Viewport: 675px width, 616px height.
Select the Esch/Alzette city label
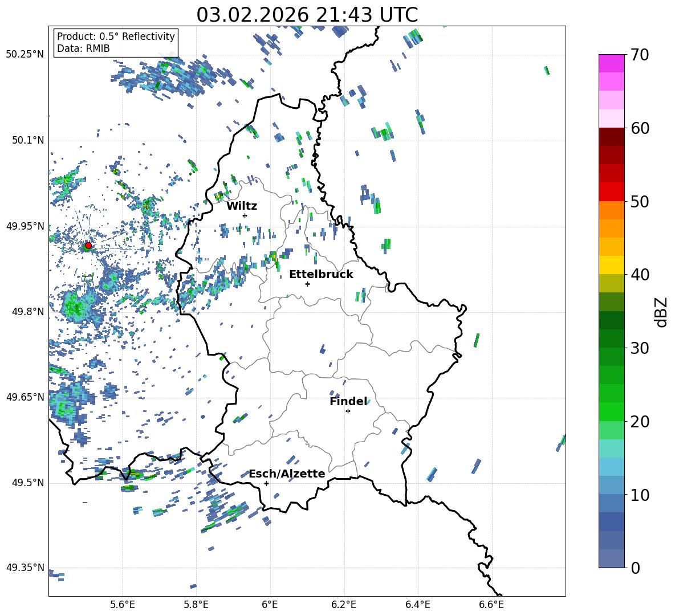(287, 474)
